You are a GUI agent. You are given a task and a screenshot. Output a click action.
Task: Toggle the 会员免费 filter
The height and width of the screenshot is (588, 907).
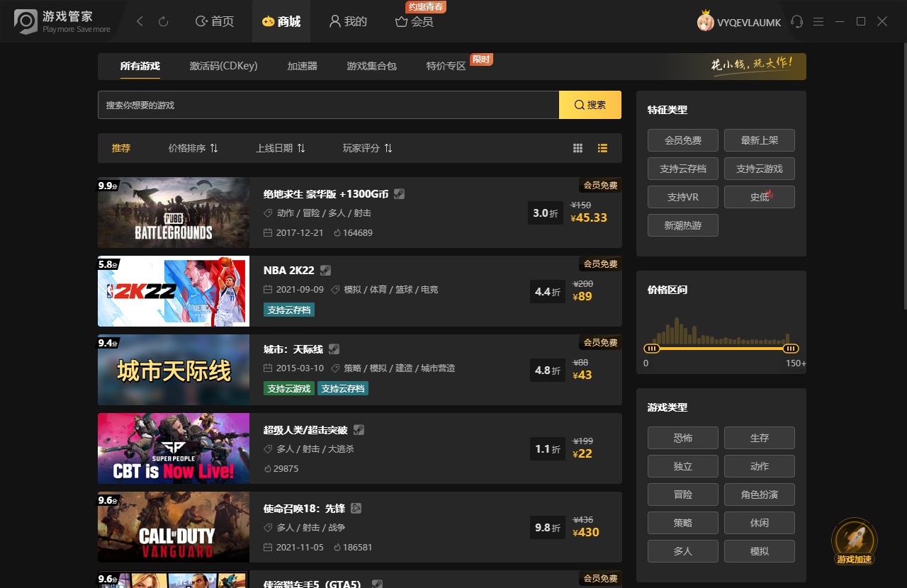pyautogui.click(x=683, y=140)
